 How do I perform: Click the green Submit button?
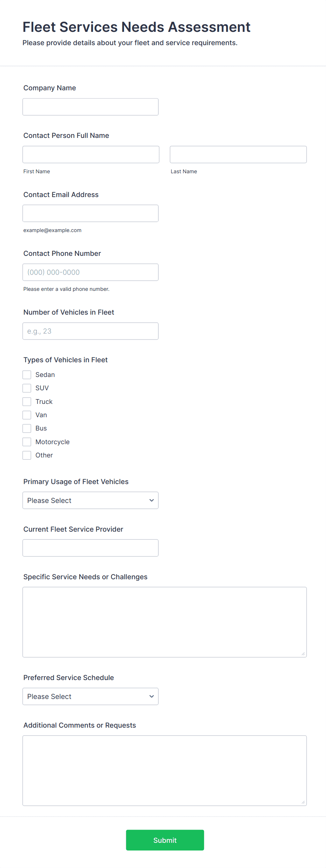pos(165,840)
